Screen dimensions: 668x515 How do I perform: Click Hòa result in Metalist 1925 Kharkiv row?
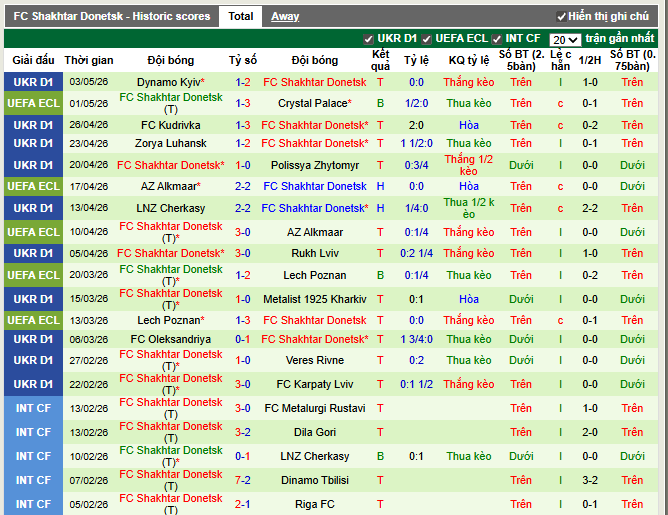point(469,299)
